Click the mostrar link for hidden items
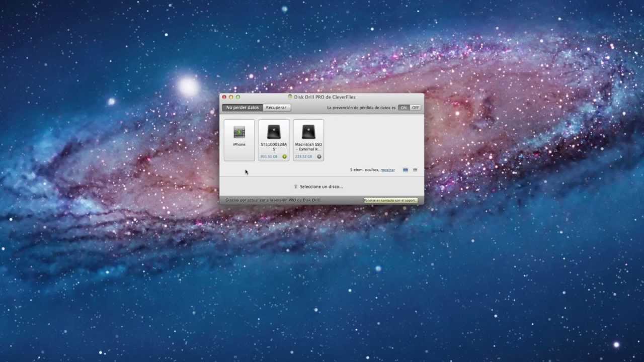Screen dimensions: 644x362 (x=387, y=170)
